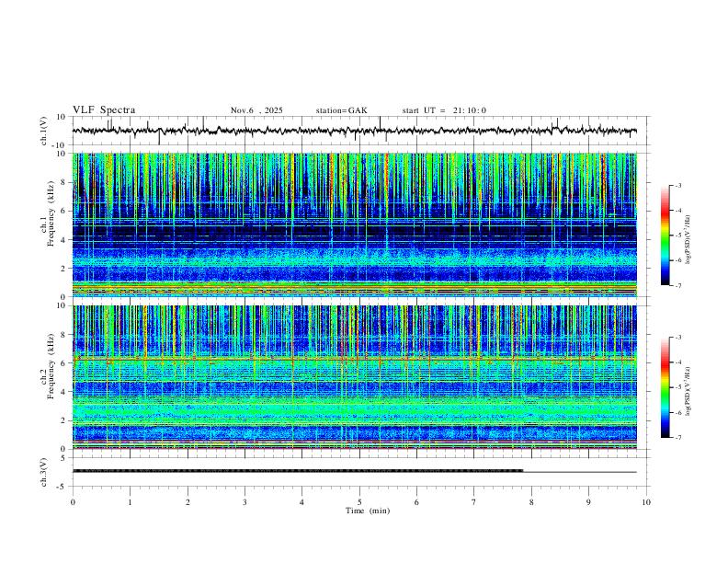Click the lower colorbar 'log(PSD)(V²/Hz)' label
This screenshot has width=728, height=563.
coord(688,392)
